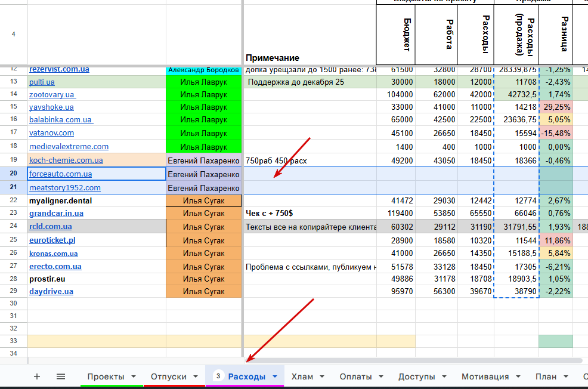Follow the euroticket.pl link

pos(52,240)
